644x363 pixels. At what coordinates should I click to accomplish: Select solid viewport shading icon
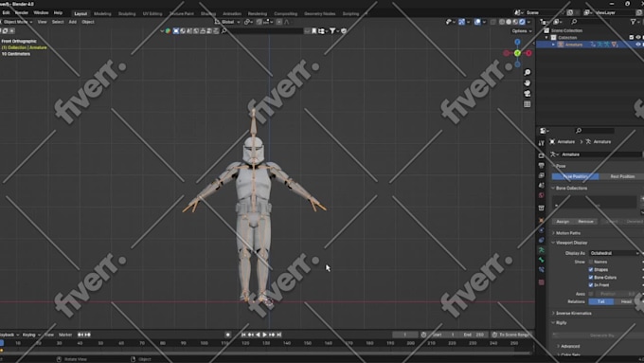point(509,22)
